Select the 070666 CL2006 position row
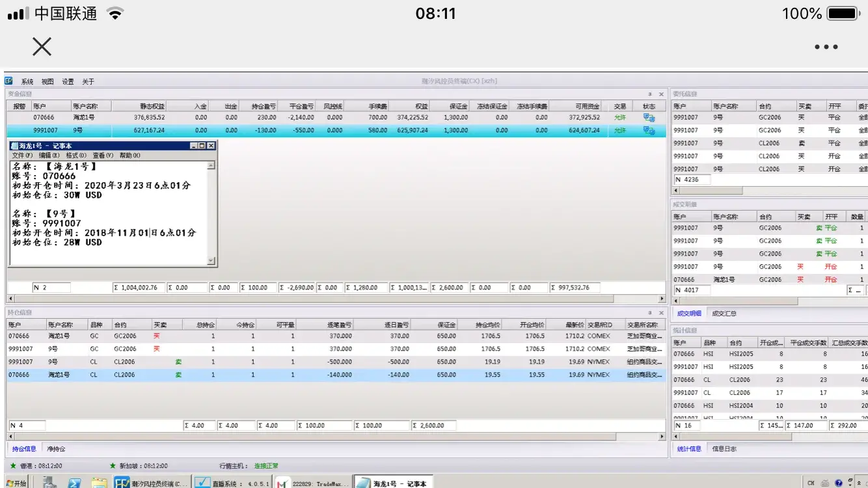The width and height of the screenshot is (868, 488). [x=336, y=375]
